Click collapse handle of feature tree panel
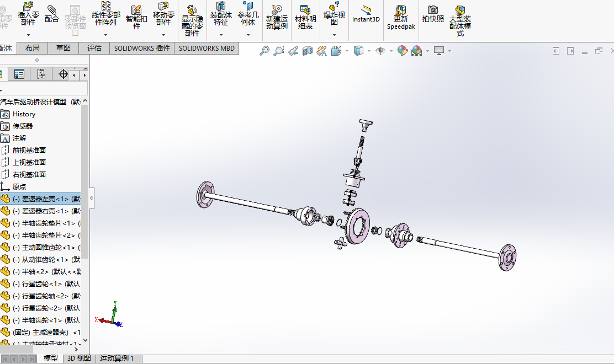Viewport: 614px width, 364px height. click(92, 198)
